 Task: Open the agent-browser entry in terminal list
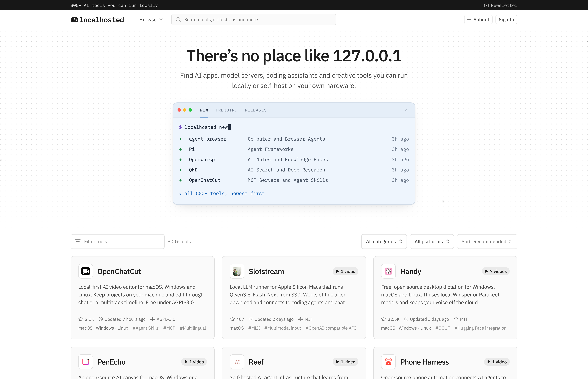pos(294,139)
